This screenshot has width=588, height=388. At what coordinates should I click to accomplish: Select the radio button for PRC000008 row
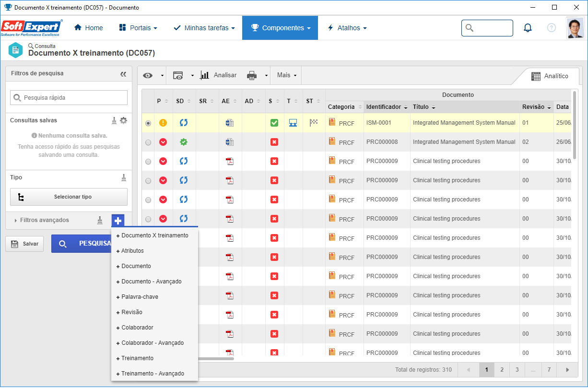pyautogui.click(x=148, y=142)
